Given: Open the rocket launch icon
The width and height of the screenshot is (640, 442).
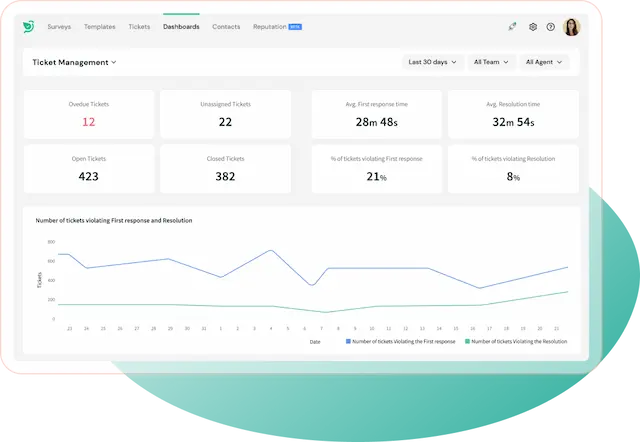Looking at the screenshot, I should [513, 27].
